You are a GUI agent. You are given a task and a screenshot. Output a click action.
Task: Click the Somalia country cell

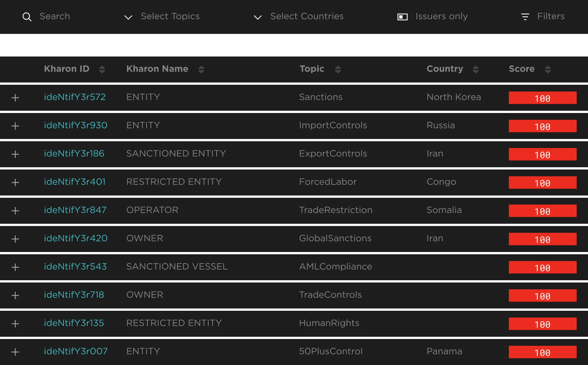444,210
